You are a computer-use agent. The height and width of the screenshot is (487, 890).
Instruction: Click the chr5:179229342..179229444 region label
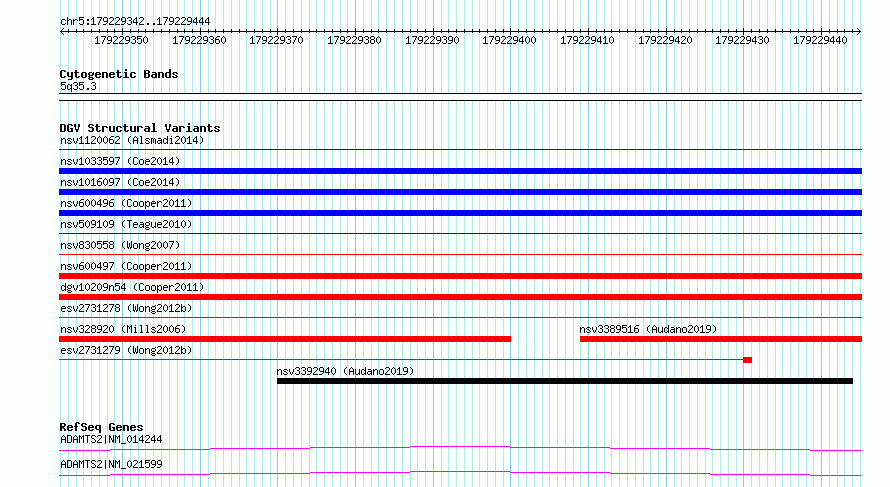[x=135, y=21]
